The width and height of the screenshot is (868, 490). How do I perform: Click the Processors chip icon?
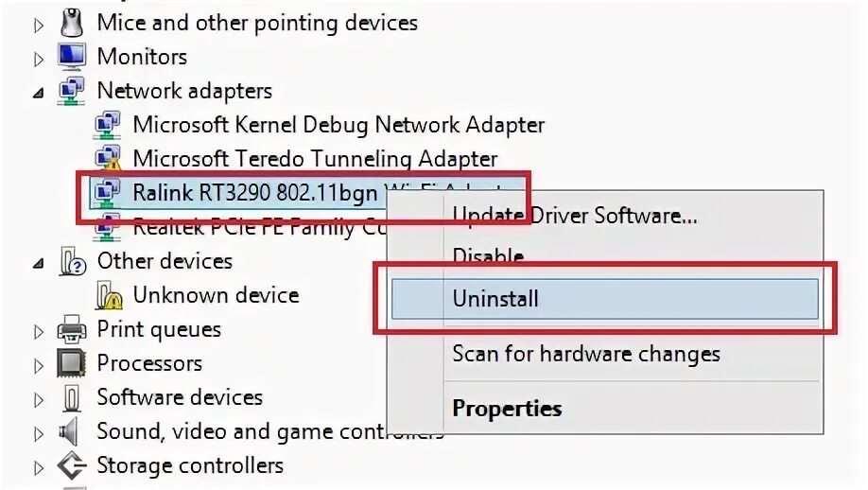pyautogui.click(x=72, y=363)
